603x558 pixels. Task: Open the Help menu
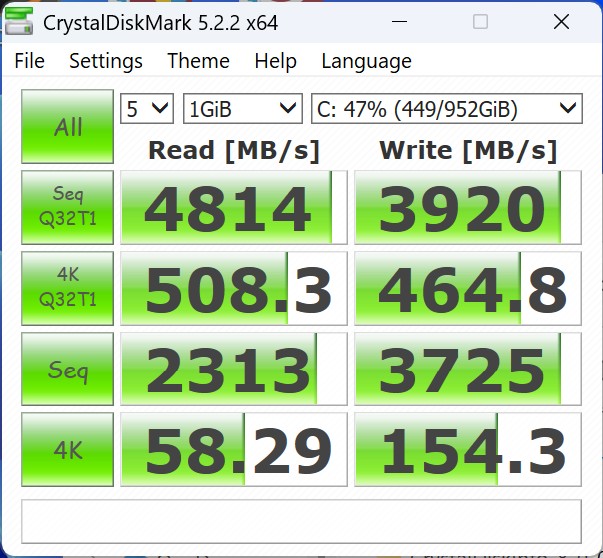(275, 61)
